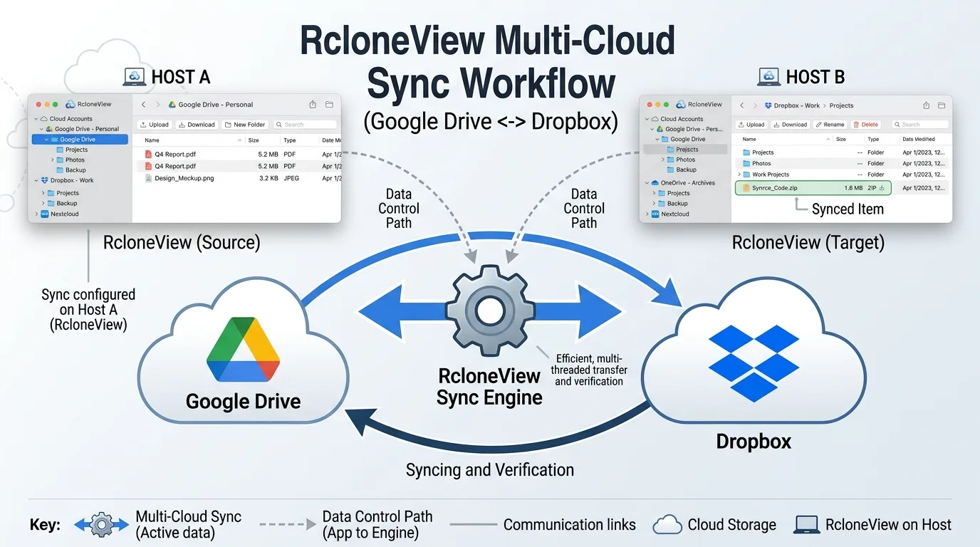Sort by Size column in Host A
The image size is (980, 547).
254,140
